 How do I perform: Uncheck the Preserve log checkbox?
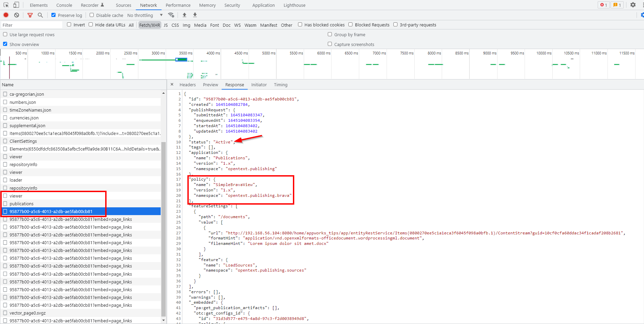pyautogui.click(x=53, y=15)
